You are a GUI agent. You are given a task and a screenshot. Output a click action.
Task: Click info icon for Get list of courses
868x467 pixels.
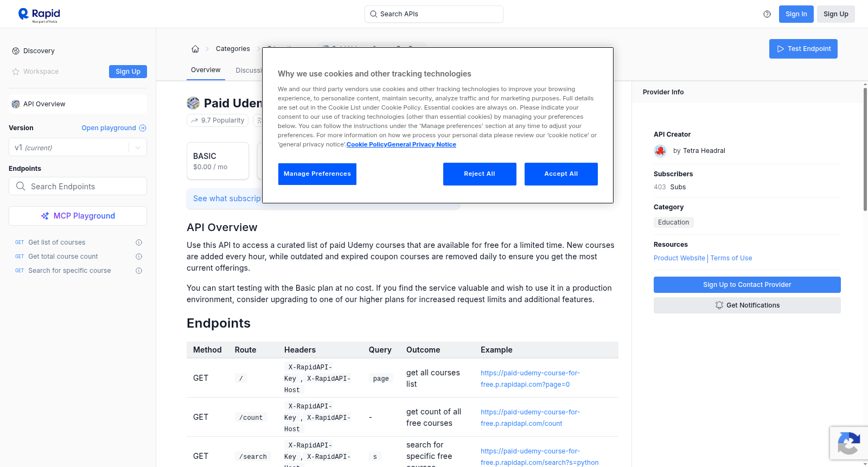click(139, 242)
